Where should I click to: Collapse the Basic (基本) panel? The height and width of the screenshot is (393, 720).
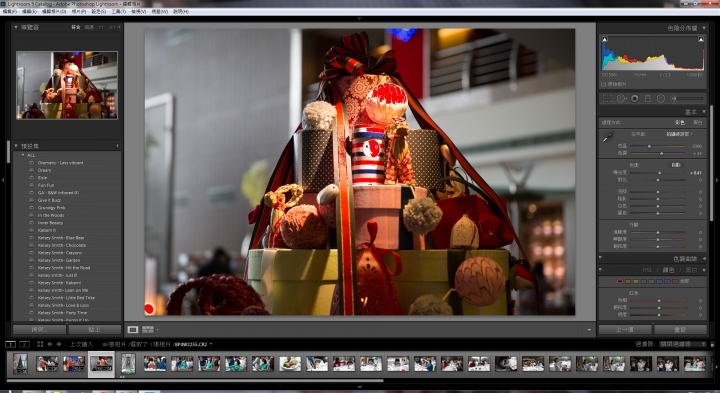tap(704, 112)
